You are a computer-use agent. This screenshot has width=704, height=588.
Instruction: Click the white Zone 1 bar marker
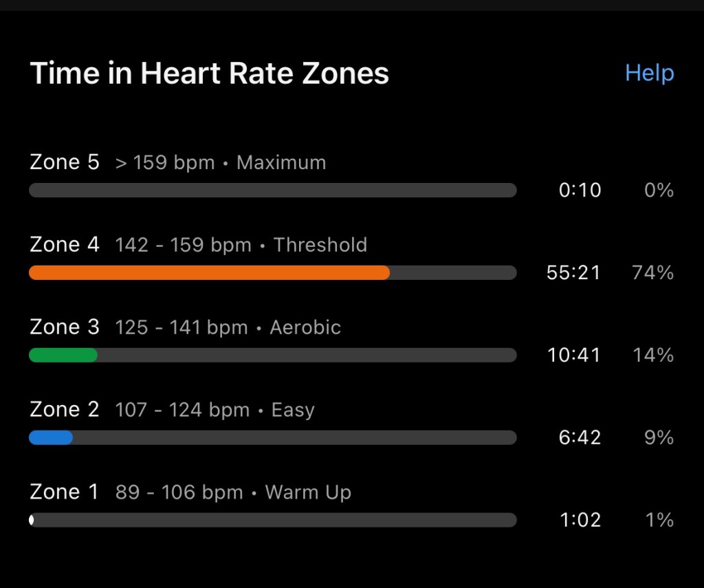32,520
